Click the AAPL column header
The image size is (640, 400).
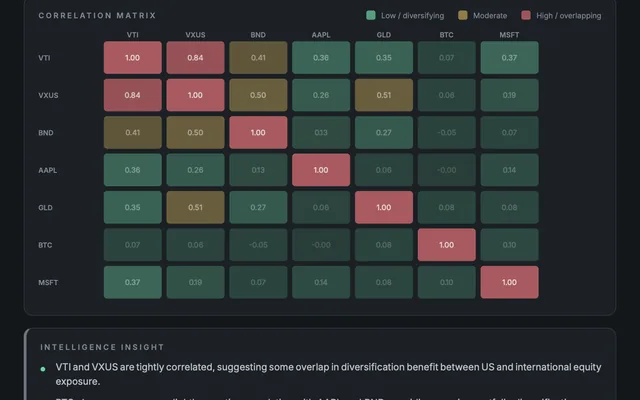pos(321,35)
